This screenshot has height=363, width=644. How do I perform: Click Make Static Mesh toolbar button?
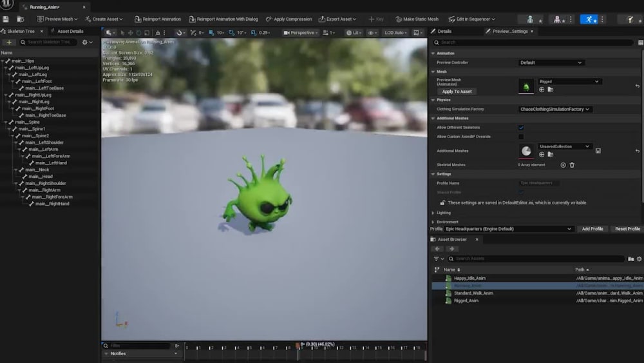point(417,19)
